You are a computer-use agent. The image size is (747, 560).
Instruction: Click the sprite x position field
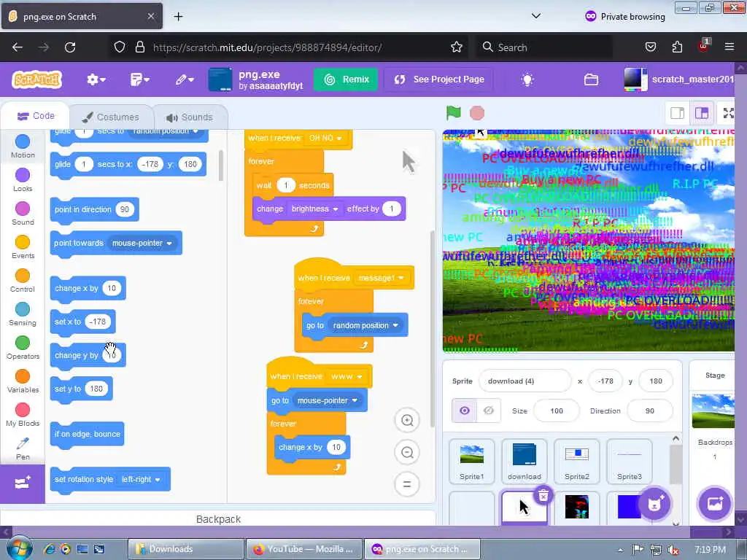pos(605,381)
